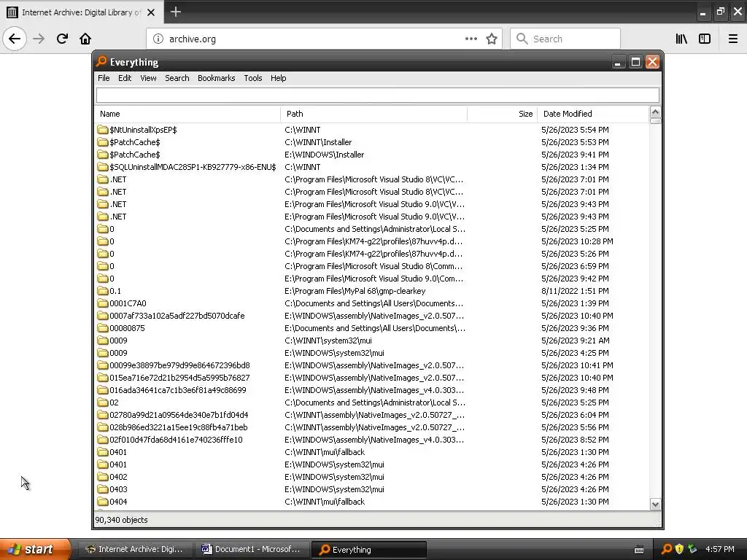
Task: Select folder 016ada34641ca7c1b3e6f81a49c88699
Action: 178,390
